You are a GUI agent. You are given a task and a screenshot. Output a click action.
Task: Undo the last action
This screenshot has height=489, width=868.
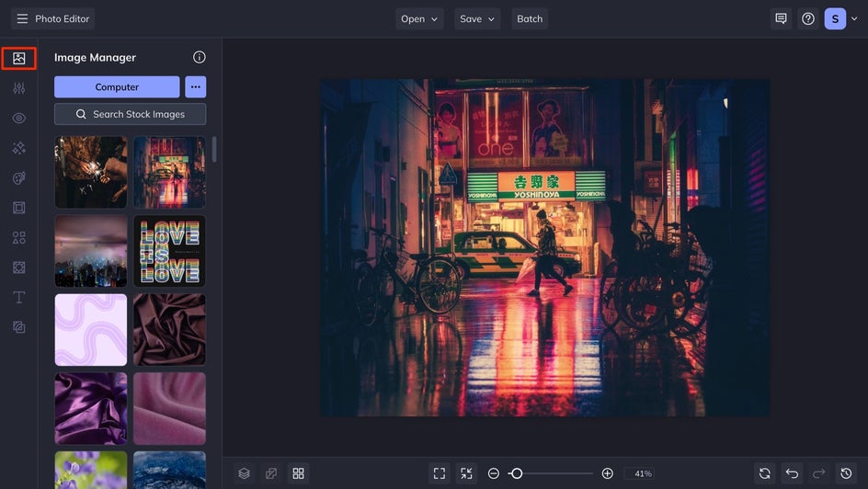(x=793, y=473)
